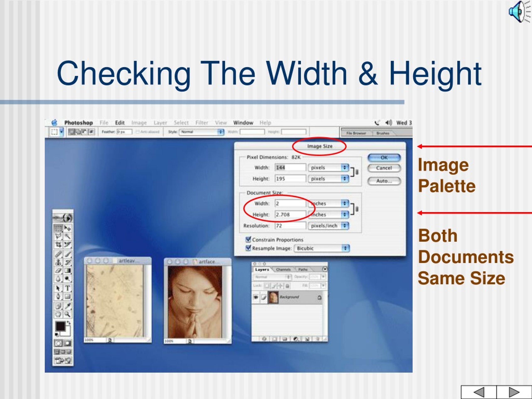The height and width of the screenshot is (399, 532).
Task: Select the History Brush tool
Action: click(x=67, y=263)
